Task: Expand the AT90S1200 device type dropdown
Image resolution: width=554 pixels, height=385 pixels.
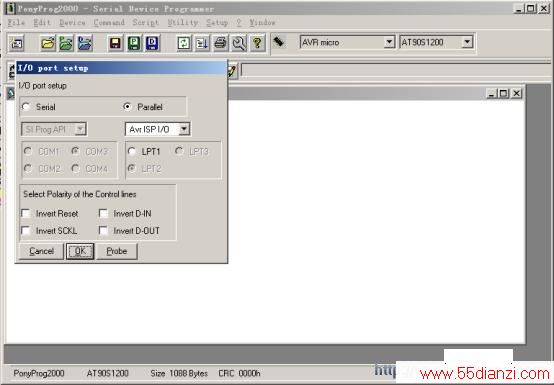Action: point(467,42)
